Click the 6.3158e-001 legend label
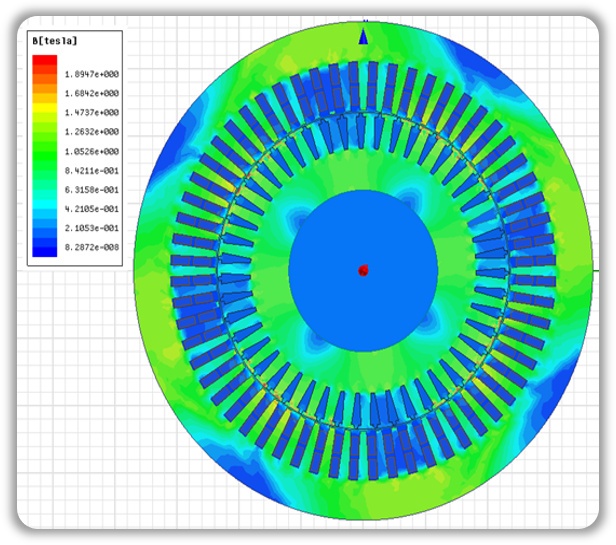Image resolution: width=616 pixels, height=545 pixels. 92,190
